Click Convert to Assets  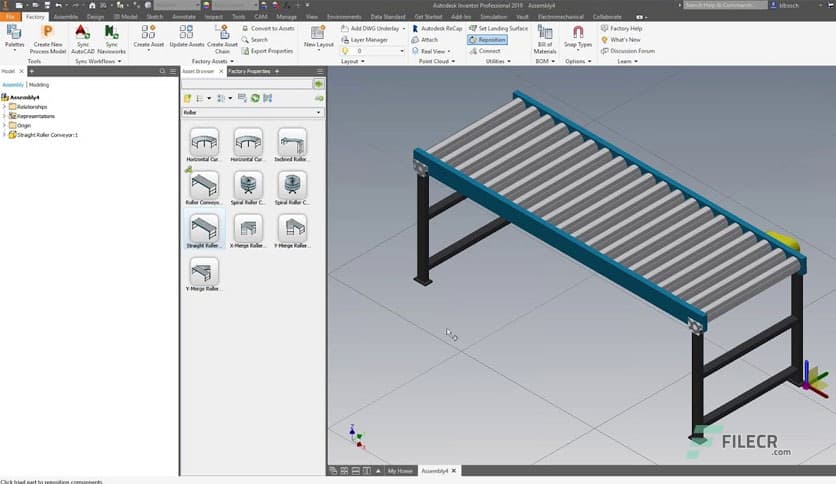tap(268, 28)
